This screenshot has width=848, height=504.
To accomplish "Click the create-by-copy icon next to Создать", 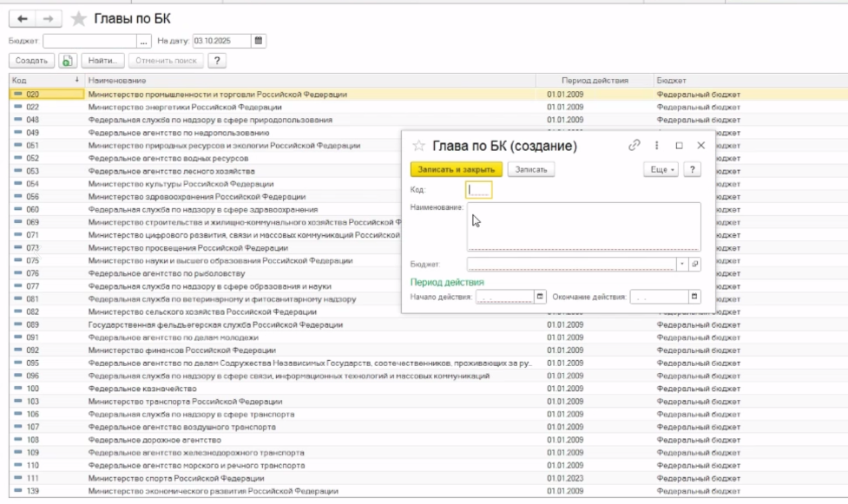I will [68, 61].
